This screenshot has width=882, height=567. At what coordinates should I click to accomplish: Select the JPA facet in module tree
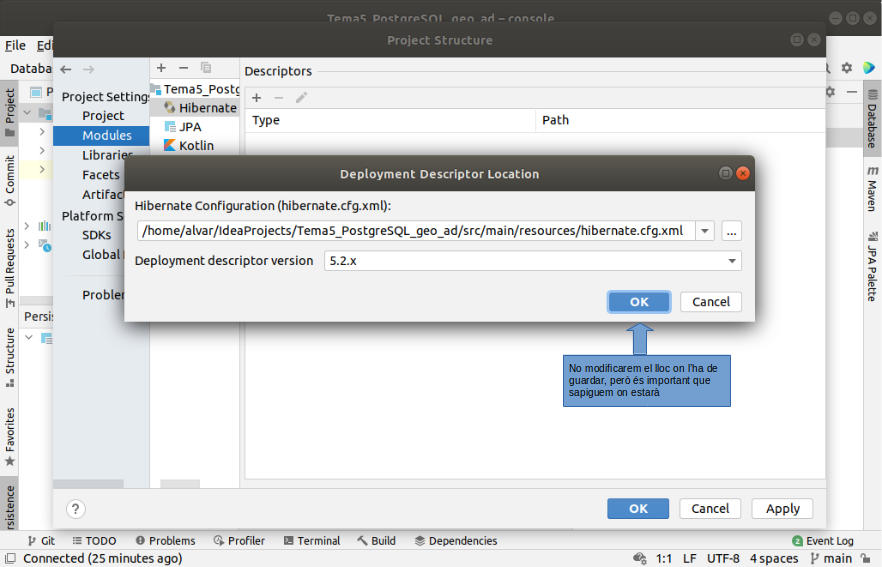pyautogui.click(x=183, y=127)
